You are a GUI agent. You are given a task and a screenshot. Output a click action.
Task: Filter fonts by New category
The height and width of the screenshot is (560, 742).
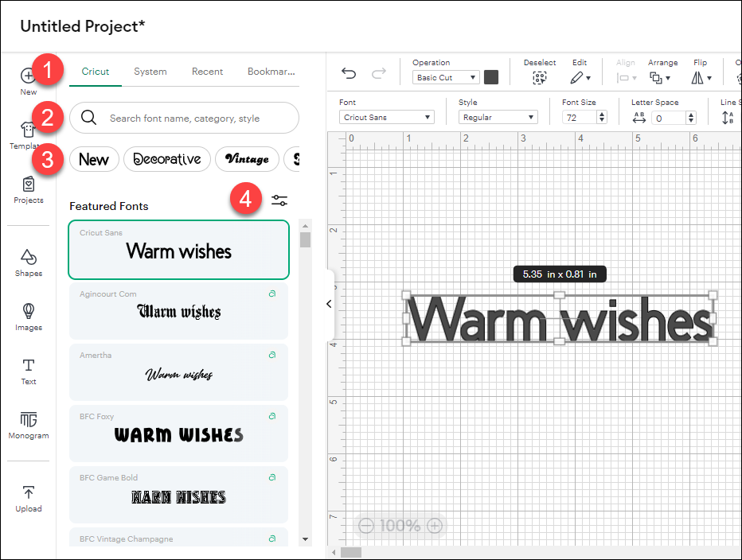(x=94, y=159)
